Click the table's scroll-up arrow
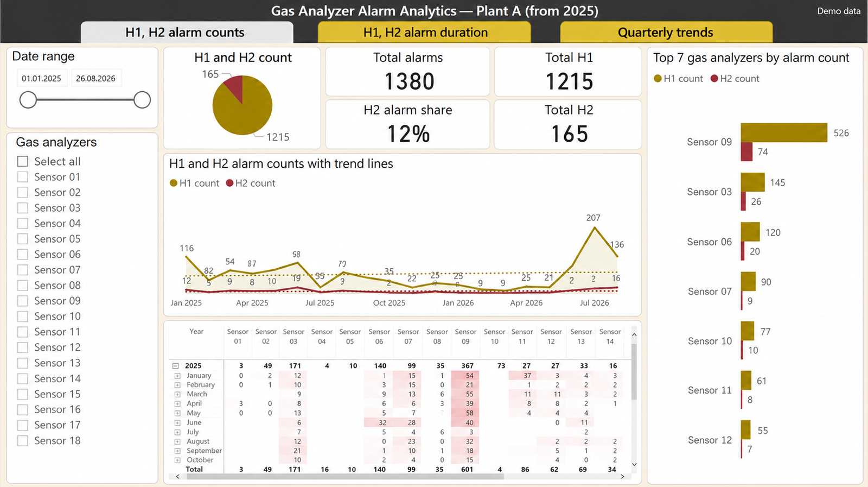 coord(634,335)
